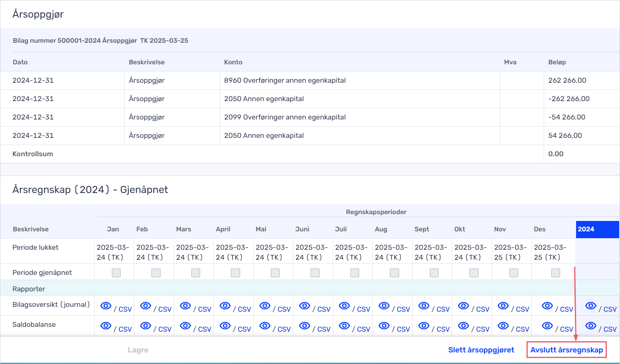View Saldobalanse report for April
The image size is (620, 364).
(x=225, y=326)
